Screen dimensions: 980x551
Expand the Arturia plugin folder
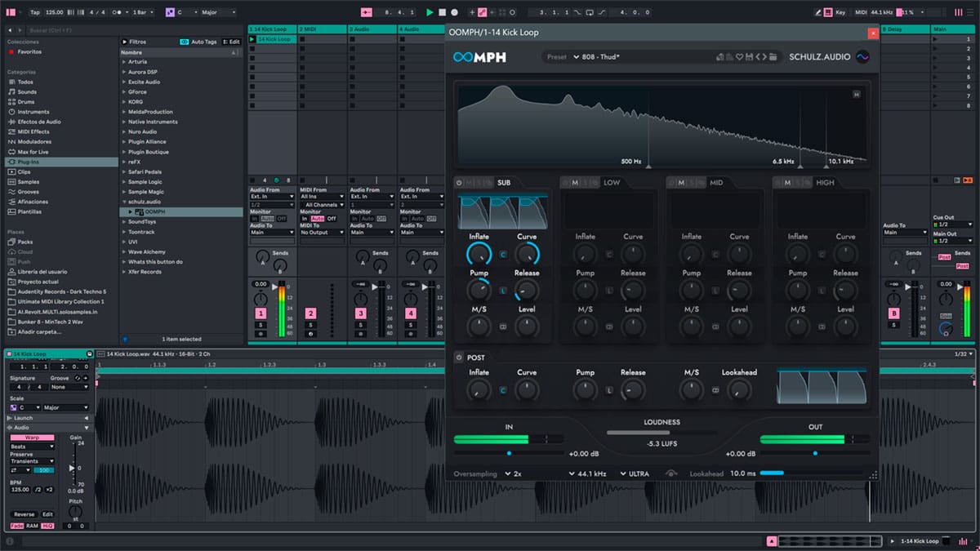tap(123, 62)
